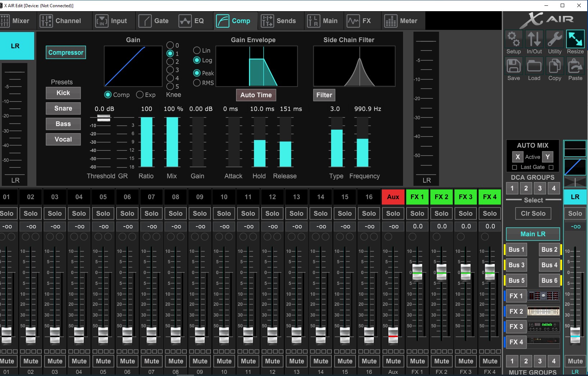Clear all solos with Clr Solo
Image resolution: width=588 pixels, height=376 pixels.
[x=533, y=213]
